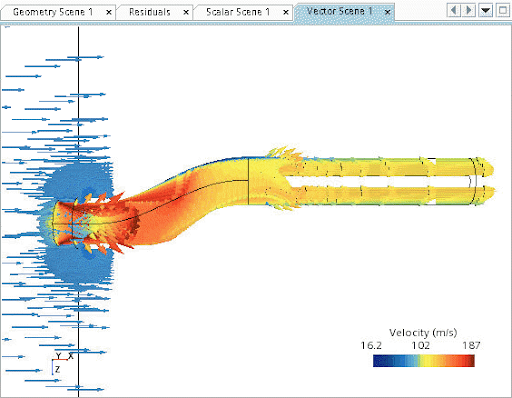Click the Velocity (m/s) legend title

click(423, 333)
